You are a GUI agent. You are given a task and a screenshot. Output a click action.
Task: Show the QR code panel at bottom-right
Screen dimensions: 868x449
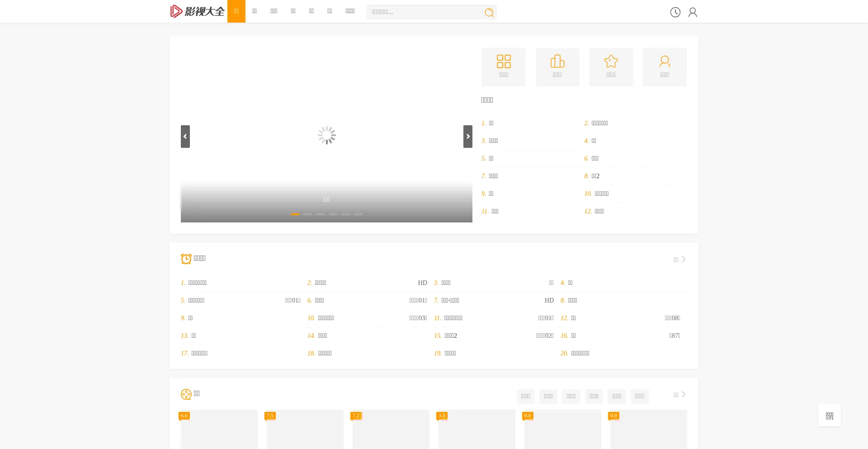coord(830,415)
